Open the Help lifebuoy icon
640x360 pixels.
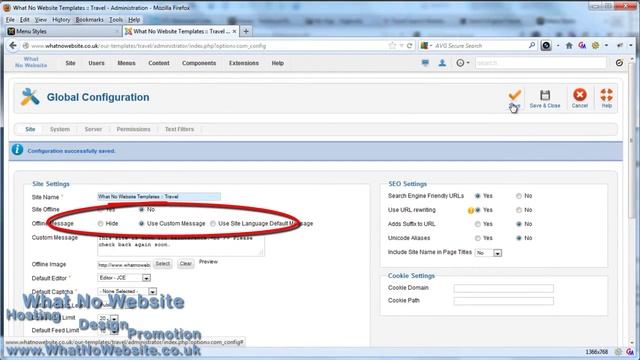click(607, 95)
